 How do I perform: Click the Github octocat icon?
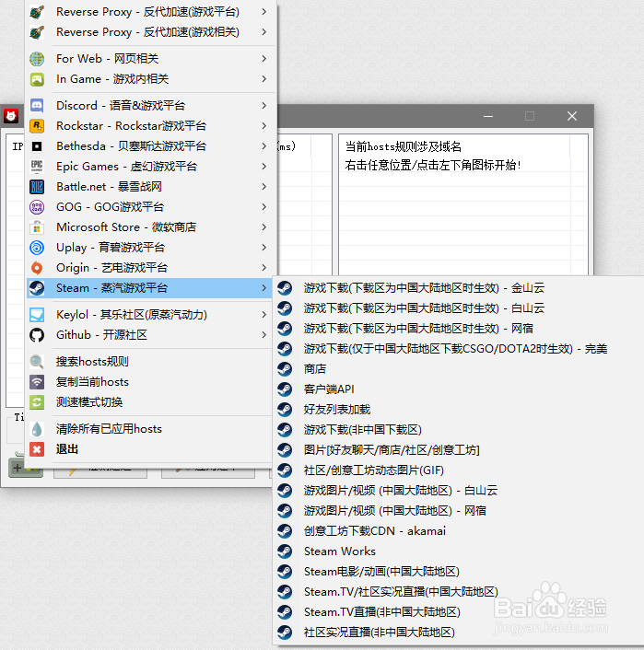(37, 335)
